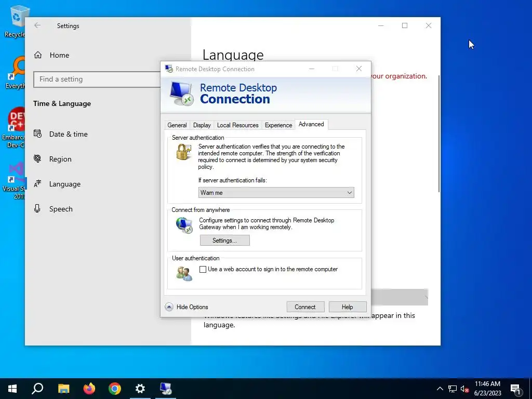Viewport: 532px width, 399px height.
Task: Click the user authentication people icon
Action: coord(184,273)
